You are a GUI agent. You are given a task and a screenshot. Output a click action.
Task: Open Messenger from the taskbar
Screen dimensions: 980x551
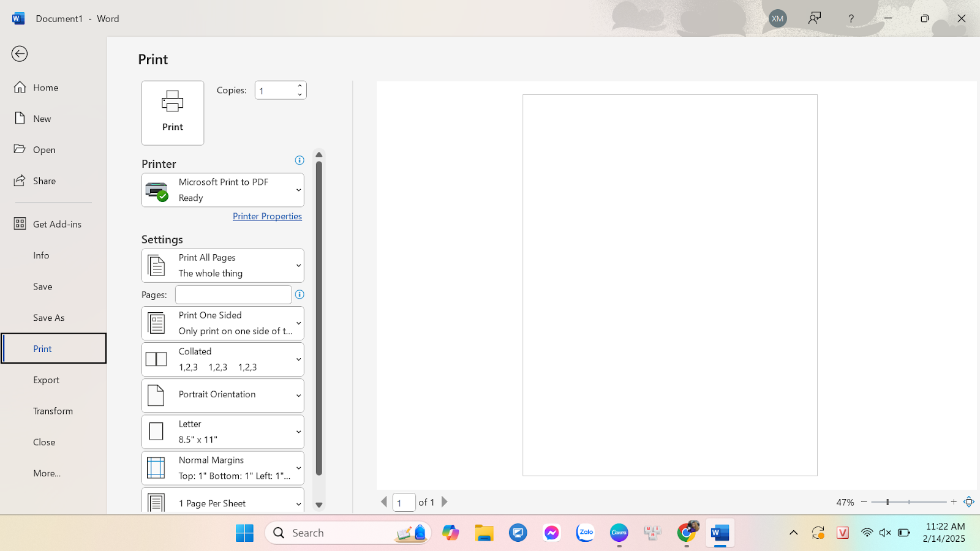coord(552,533)
